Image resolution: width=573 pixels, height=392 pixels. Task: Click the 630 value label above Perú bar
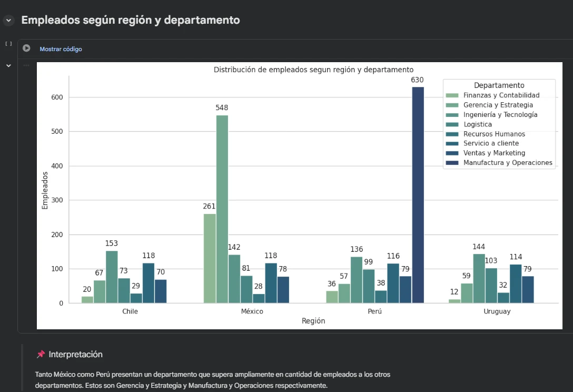pos(417,80)
